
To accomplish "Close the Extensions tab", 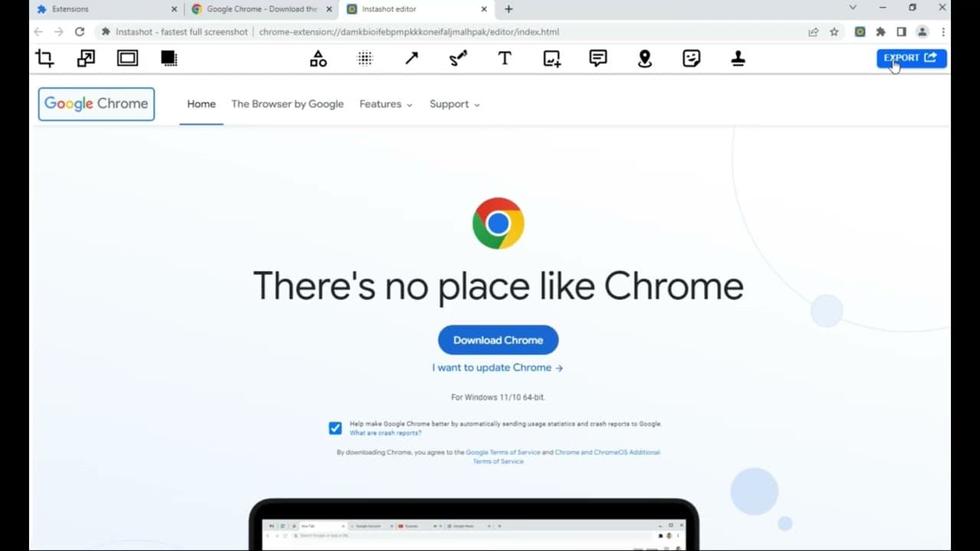I will click(x=174, y=9).
